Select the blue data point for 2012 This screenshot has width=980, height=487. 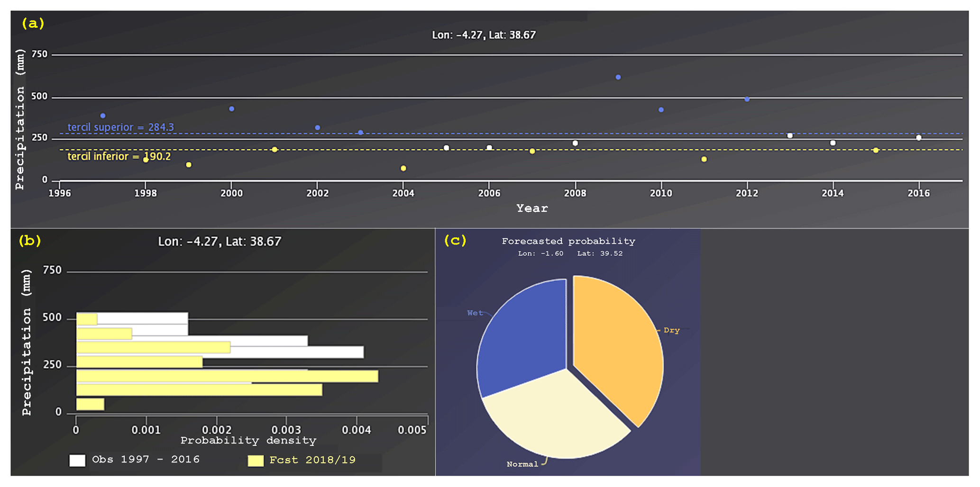[747, 99]
